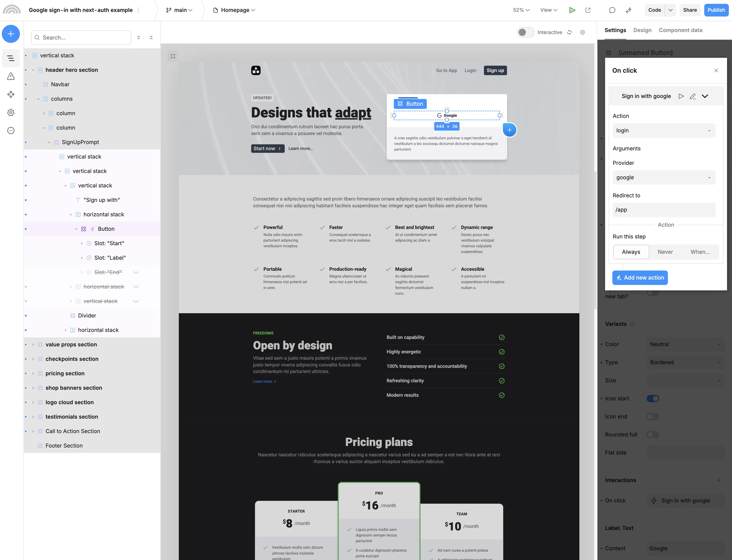This screenshot has height=560, width=732.
Task: Show the hidden Slot: "End" element
Action: (x=136, y=272)
